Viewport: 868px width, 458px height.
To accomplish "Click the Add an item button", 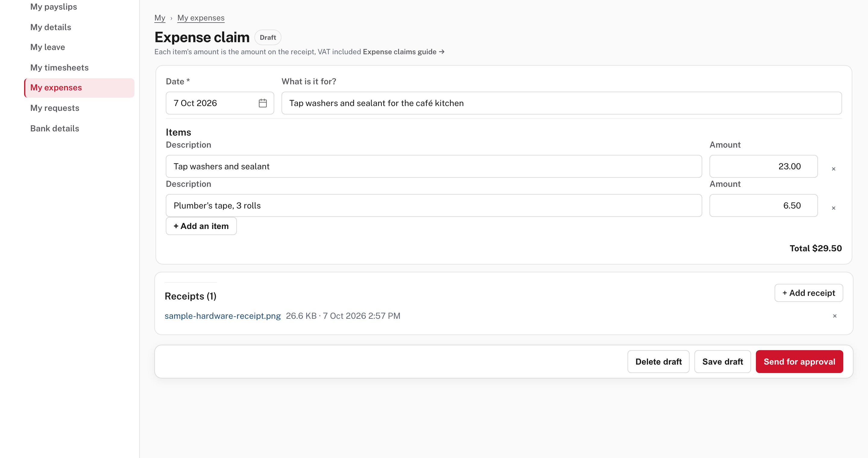I will [201, 226].
